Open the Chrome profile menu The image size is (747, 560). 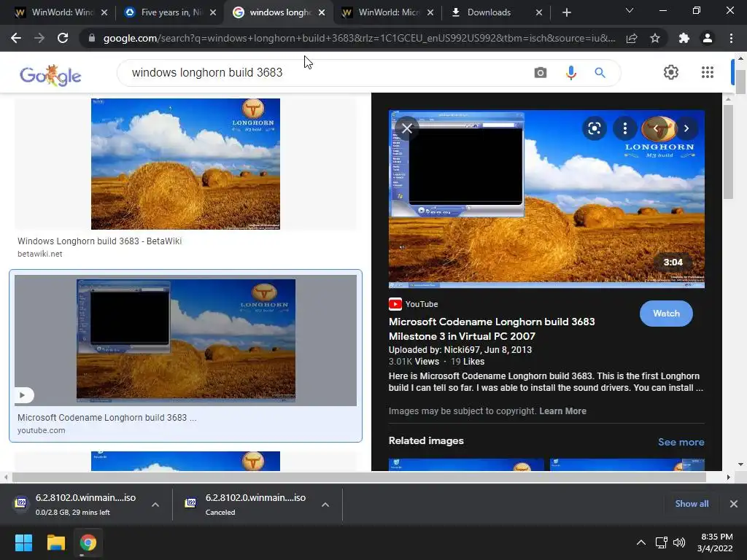[708, 38]
